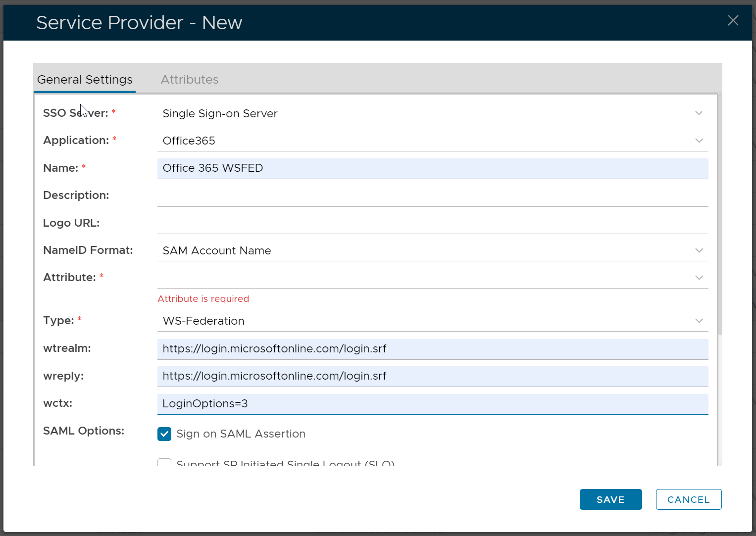Click the Logo URL field
Viewport: 756px width, 536px height.
[x=432, y=223]
